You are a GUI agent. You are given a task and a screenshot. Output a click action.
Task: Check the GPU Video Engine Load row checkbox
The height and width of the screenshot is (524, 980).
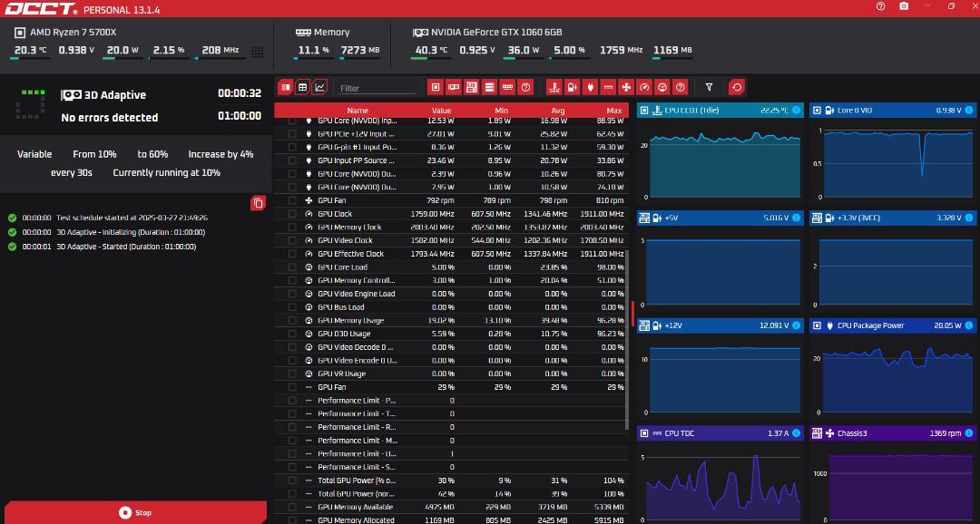pyautogui.click(x=292, y=294)
